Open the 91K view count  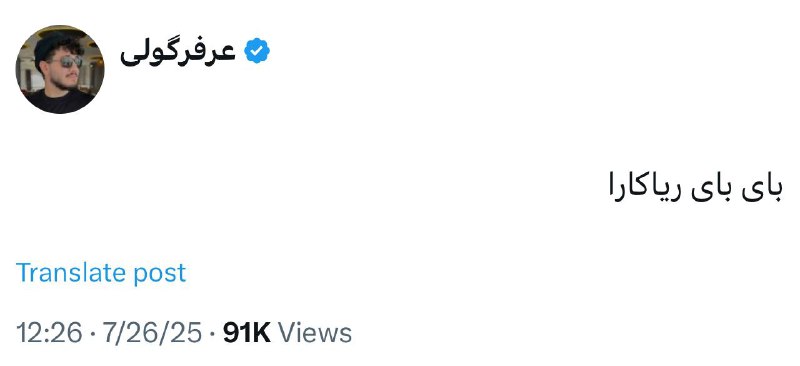click(x=247, y=333)
